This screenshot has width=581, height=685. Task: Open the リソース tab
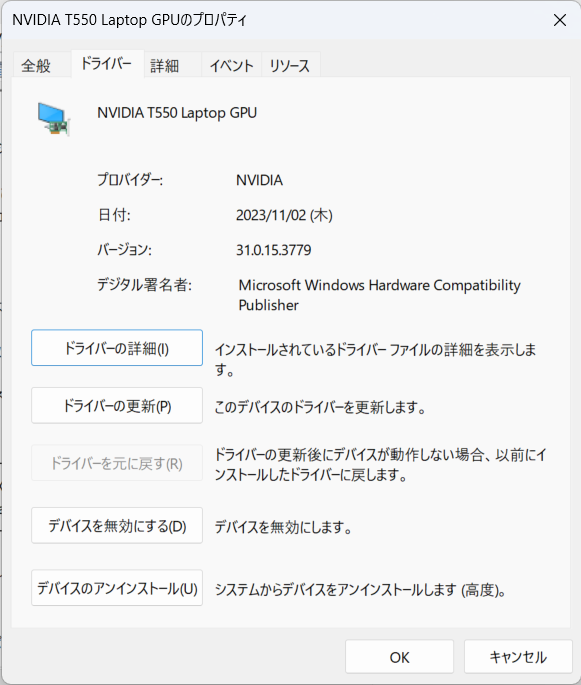[x=290, y=66]
